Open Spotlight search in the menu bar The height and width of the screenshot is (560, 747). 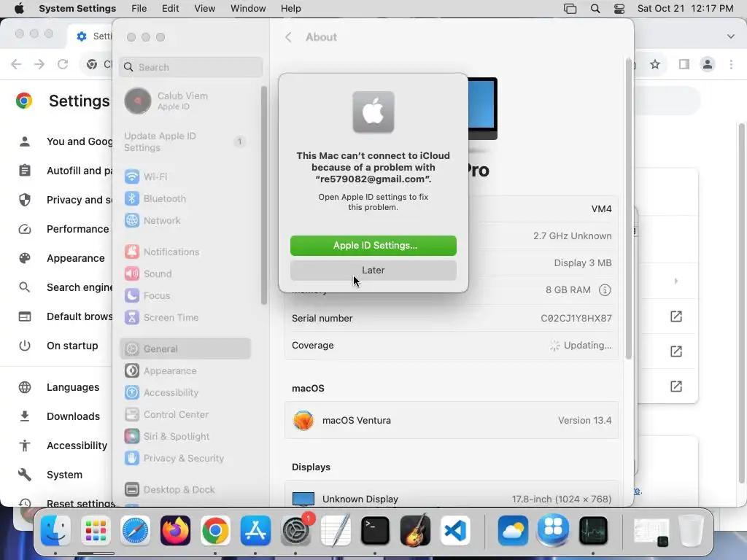point(595,9)
